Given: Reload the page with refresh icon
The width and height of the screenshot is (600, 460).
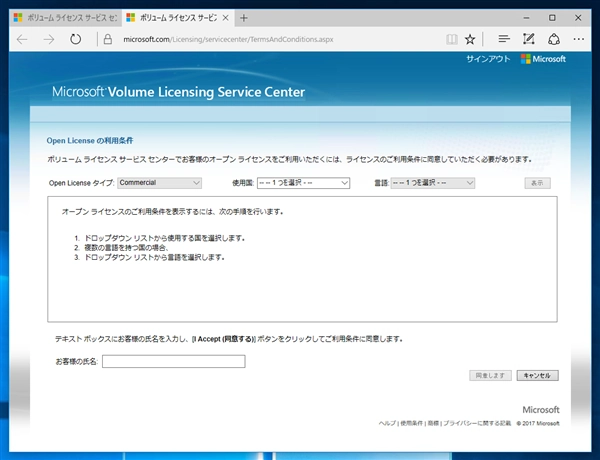Looking at the screenshot, I should pyautogui.click(x=76, y=39).
